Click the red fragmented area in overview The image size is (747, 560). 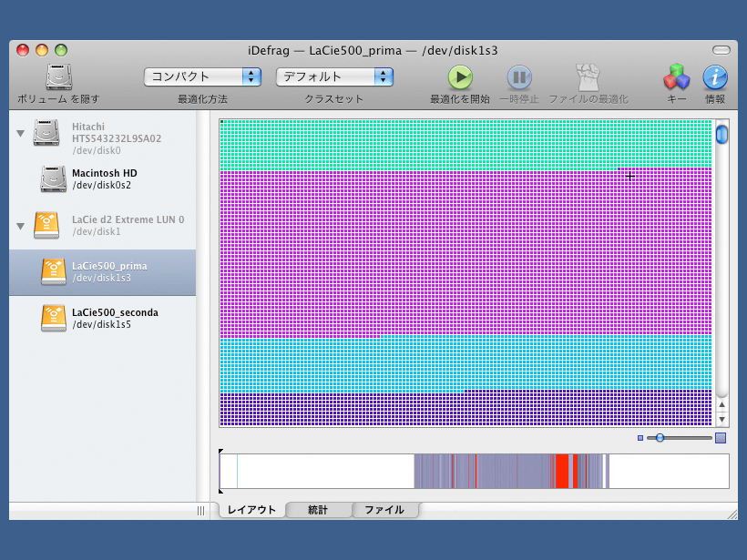point(562,471)
